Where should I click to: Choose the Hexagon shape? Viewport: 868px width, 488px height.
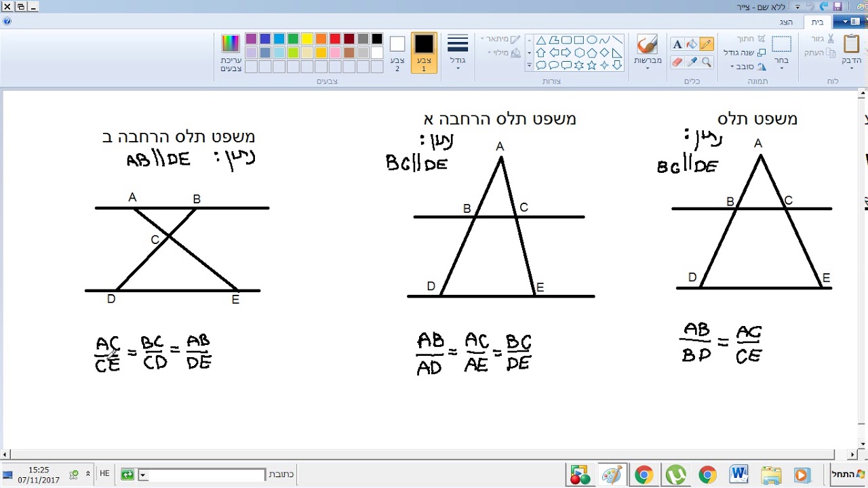[579, 52]
